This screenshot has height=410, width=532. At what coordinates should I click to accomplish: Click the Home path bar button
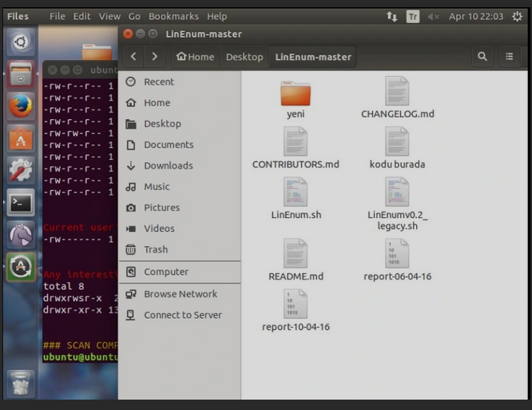tap(196, 57)
